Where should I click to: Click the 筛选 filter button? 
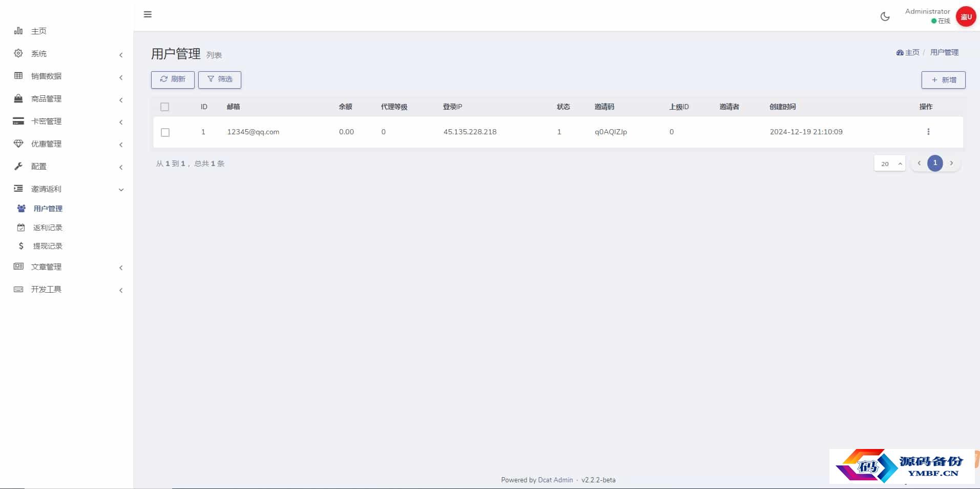click(x=220, y=79)
